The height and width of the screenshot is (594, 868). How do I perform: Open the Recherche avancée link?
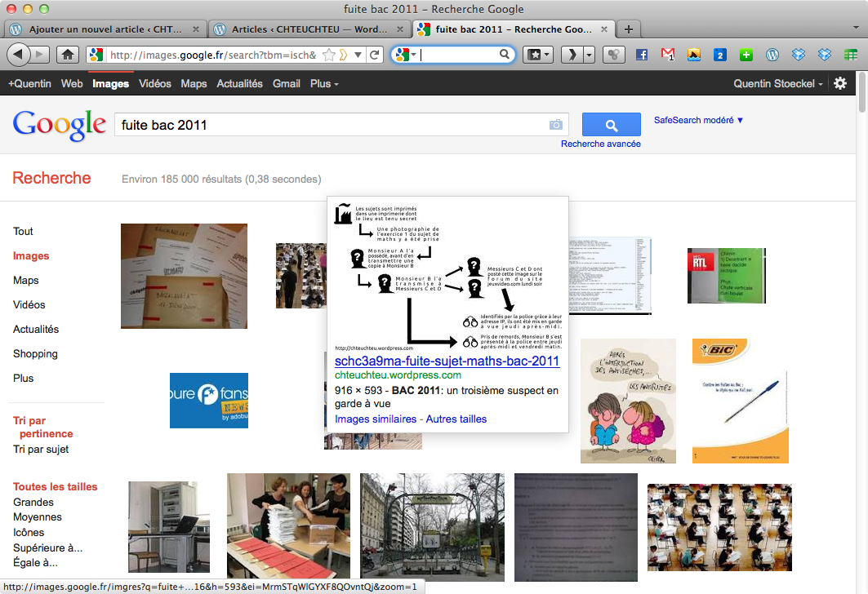[601, 144]
